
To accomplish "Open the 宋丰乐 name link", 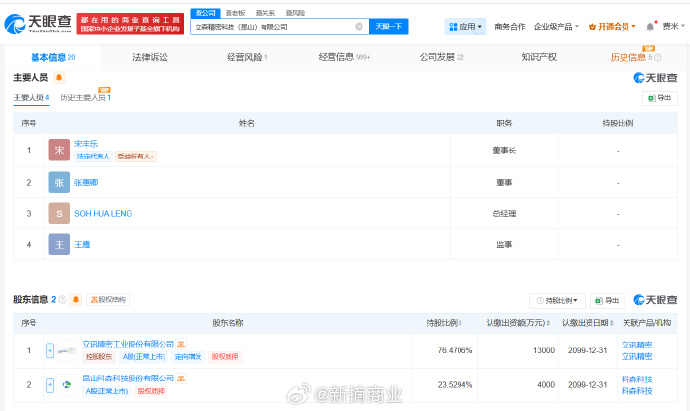I will pyautogui.click(x=86, y=144).
